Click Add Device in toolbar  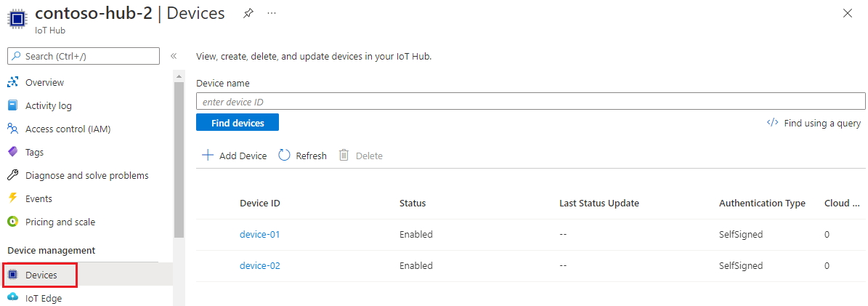pos(234,156)
